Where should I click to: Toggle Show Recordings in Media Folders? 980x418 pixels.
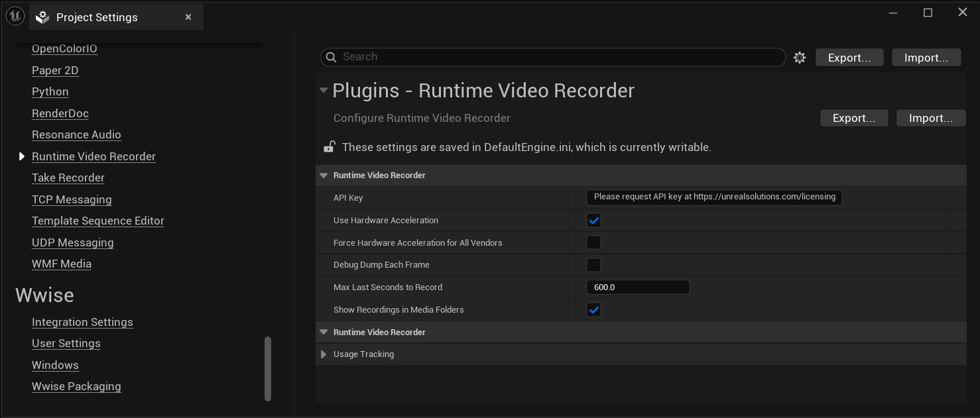[593, 310]
